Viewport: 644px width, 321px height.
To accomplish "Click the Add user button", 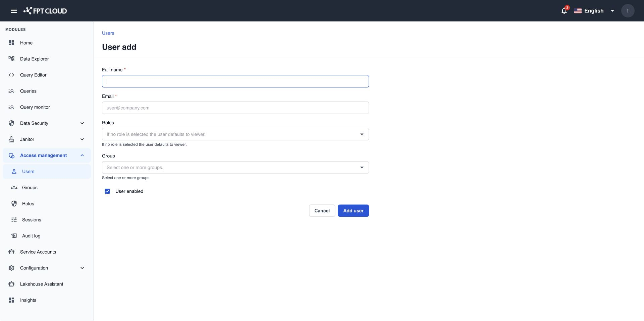I will [353, 211].
